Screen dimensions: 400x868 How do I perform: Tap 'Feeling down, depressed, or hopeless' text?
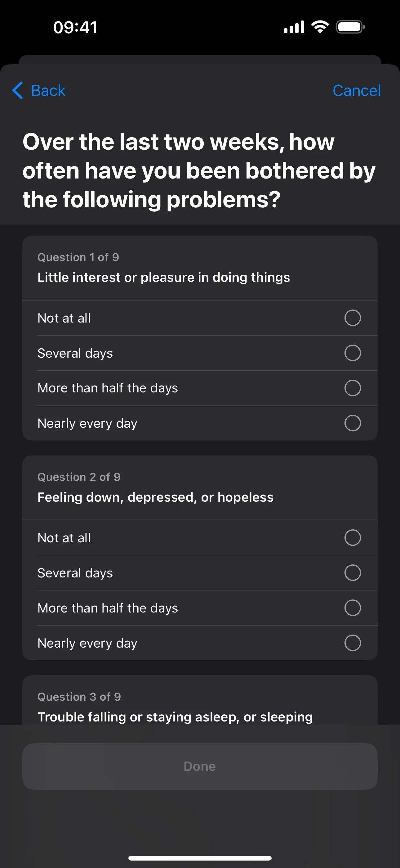point(156,497)
